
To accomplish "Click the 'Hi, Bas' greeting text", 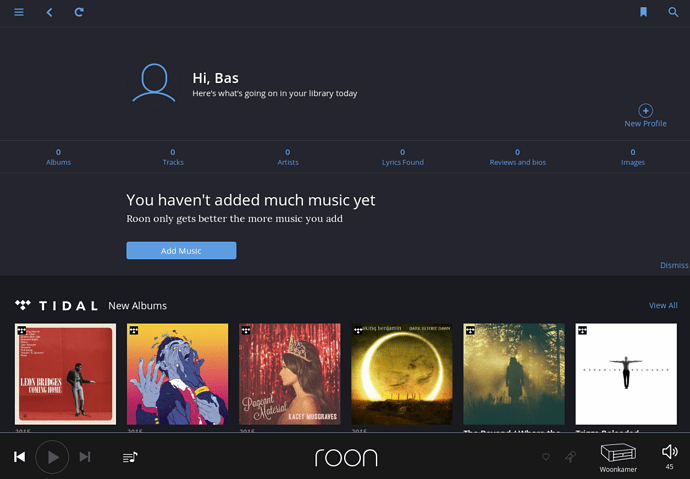I will click(x=215, y=78).
